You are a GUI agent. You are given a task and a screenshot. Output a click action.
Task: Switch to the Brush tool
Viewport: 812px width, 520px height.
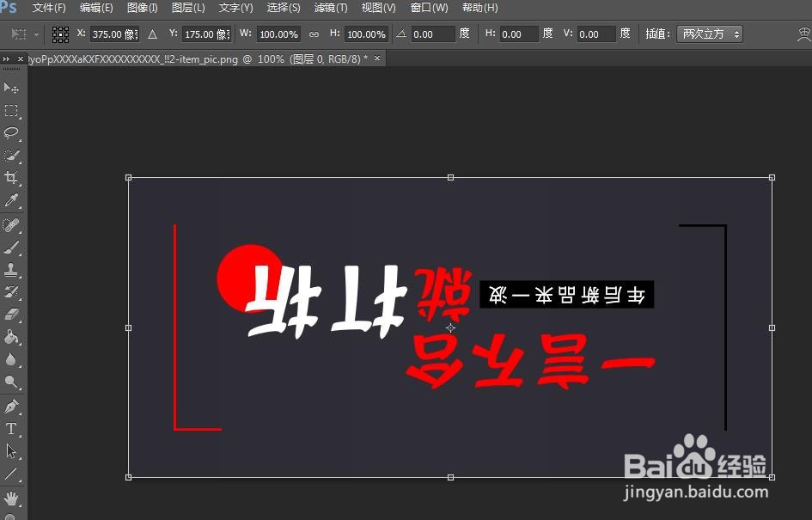coord(11,247)
